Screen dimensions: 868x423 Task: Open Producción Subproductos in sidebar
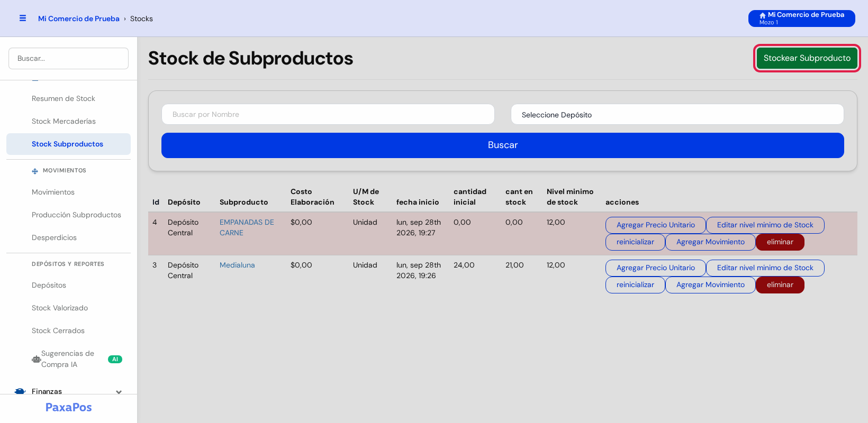[x=76, y=215]
